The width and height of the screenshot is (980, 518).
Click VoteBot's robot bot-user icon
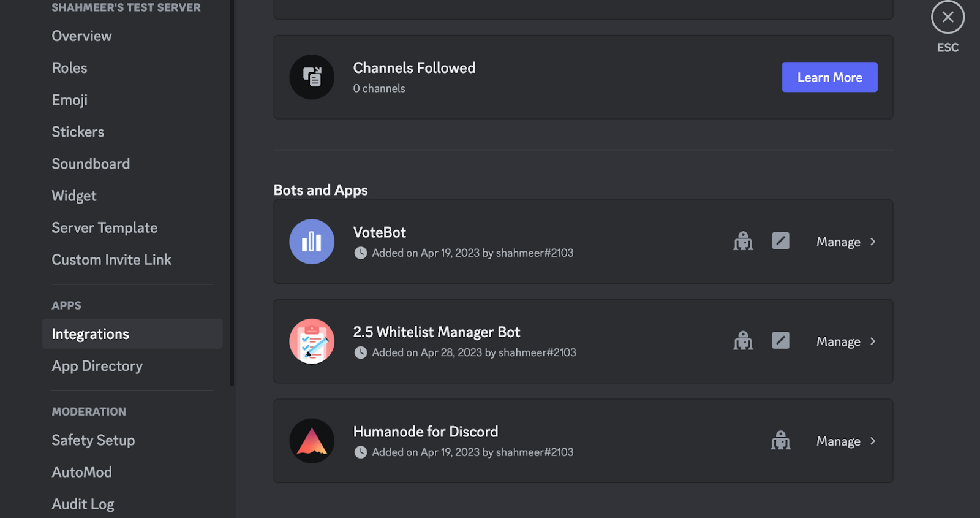pyautogui.click(x=743, y=242)
